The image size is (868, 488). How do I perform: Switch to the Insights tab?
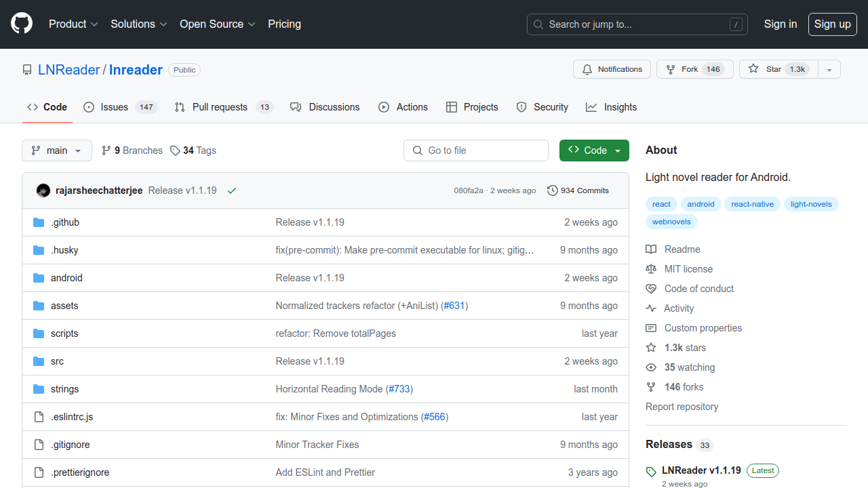click(x=612, y=107)
